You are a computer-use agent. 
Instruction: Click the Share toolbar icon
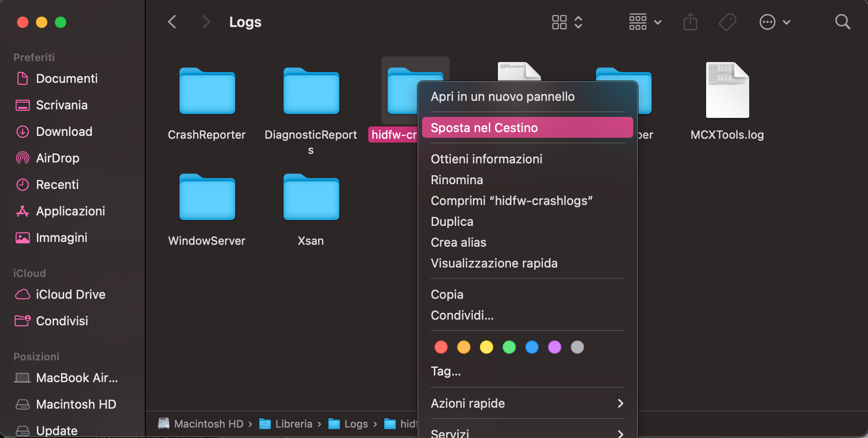click(690, 22)
